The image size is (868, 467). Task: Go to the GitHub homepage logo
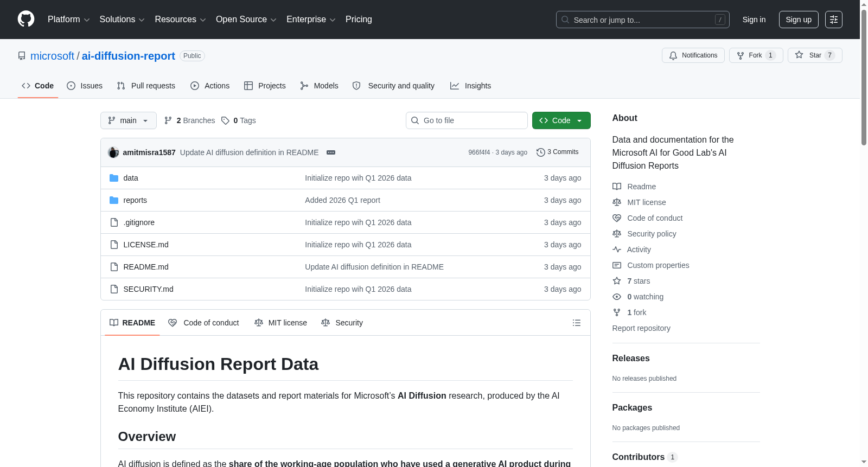coord(26,19)
